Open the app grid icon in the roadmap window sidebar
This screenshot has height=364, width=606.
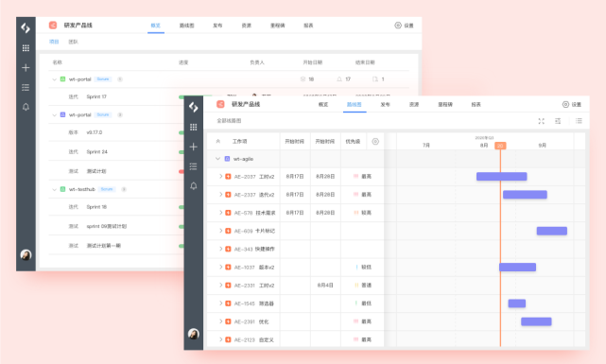[x=193, y=127]
